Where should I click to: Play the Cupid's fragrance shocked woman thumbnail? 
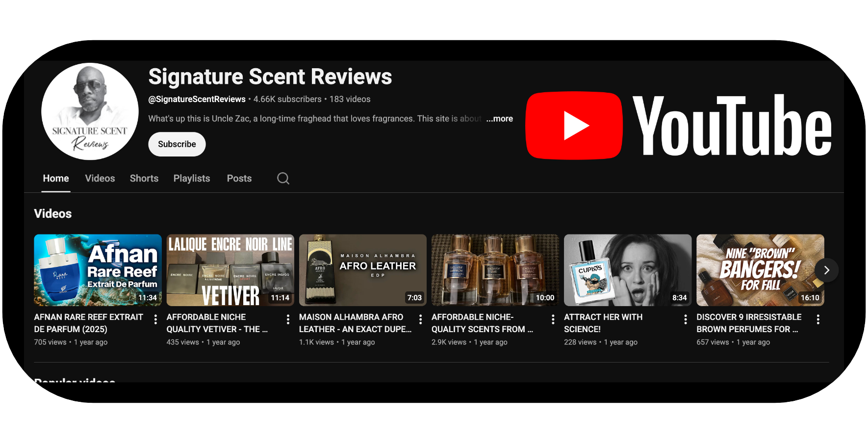coord(628,270)
